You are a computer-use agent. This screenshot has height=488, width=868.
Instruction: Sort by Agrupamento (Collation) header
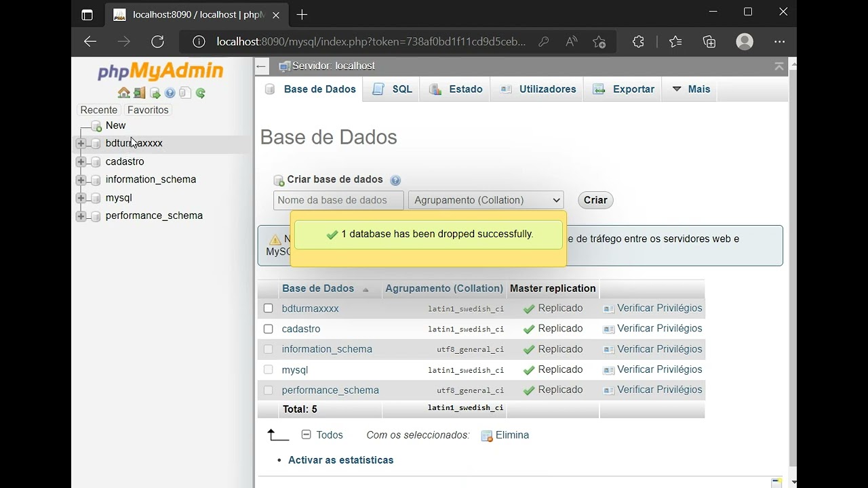point(444,289)
